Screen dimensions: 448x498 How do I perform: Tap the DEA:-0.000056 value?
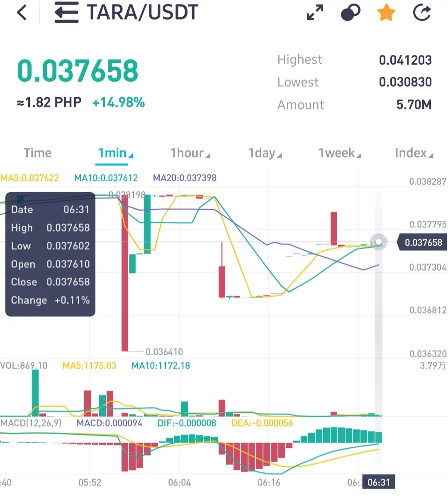tap(262, 423)
